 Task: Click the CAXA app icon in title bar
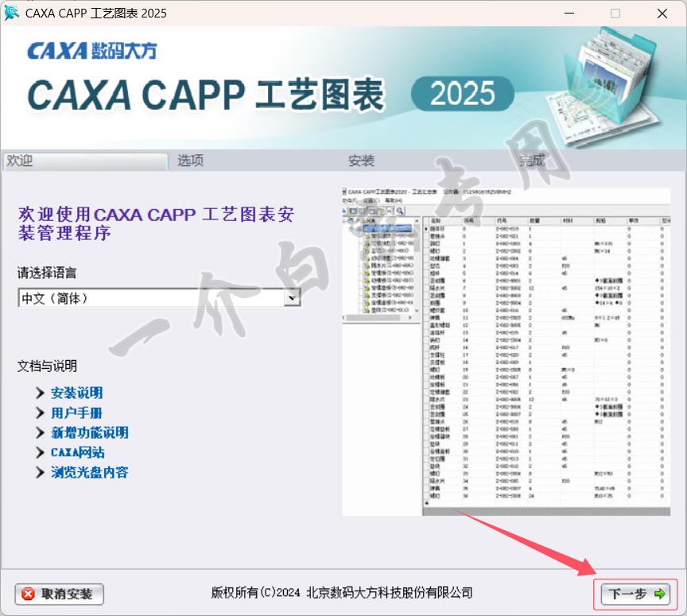(12, 13)
